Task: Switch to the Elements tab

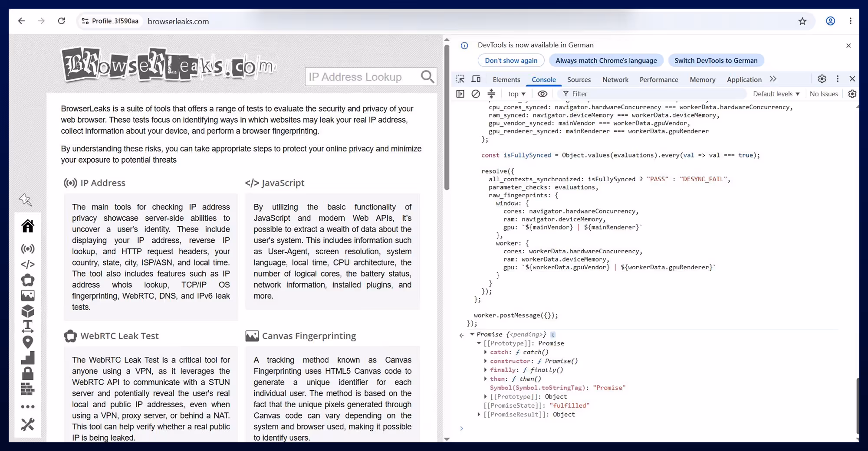Action: [x=506, y=79]
